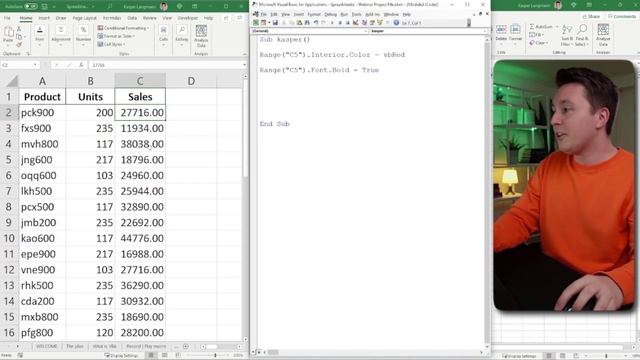Click Analyze Data in the right Excel window

(x=603, y=35)
